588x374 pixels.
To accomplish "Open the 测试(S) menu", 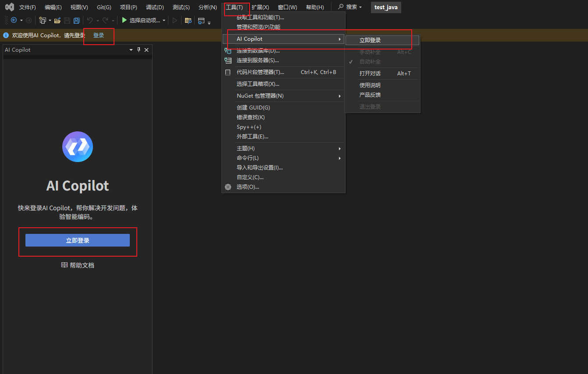I will (x=182, y=7).
